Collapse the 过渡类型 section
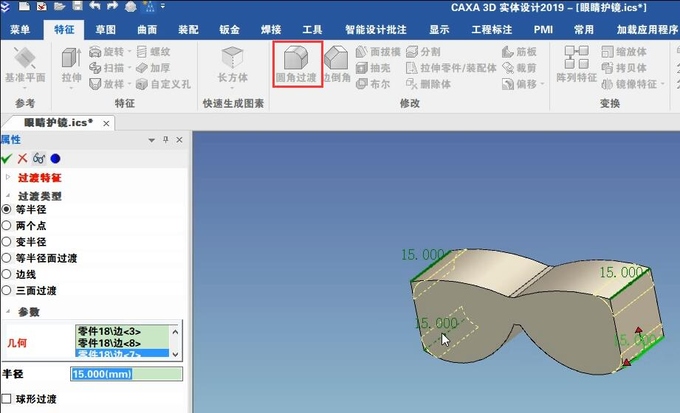Image resolution: width=680 pixels, height=413 pixels. 7,196
